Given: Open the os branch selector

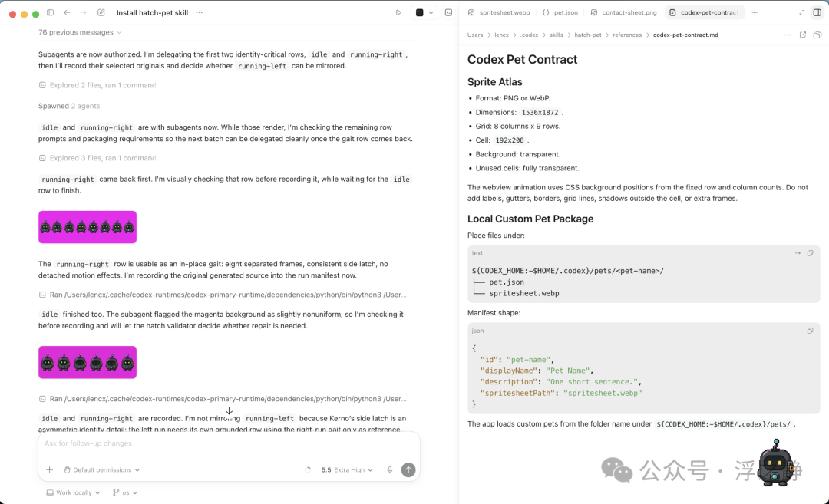Looking at the screenshot, I should 125,492.
